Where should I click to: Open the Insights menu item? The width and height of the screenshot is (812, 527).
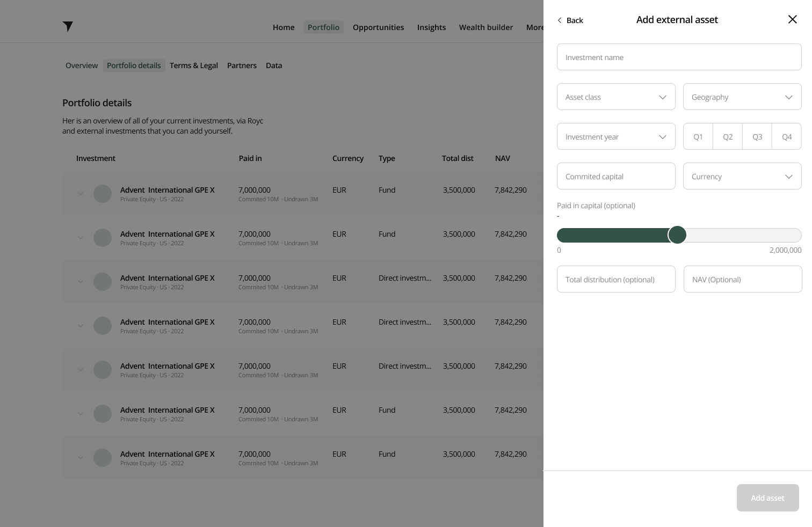pos(431,27)
